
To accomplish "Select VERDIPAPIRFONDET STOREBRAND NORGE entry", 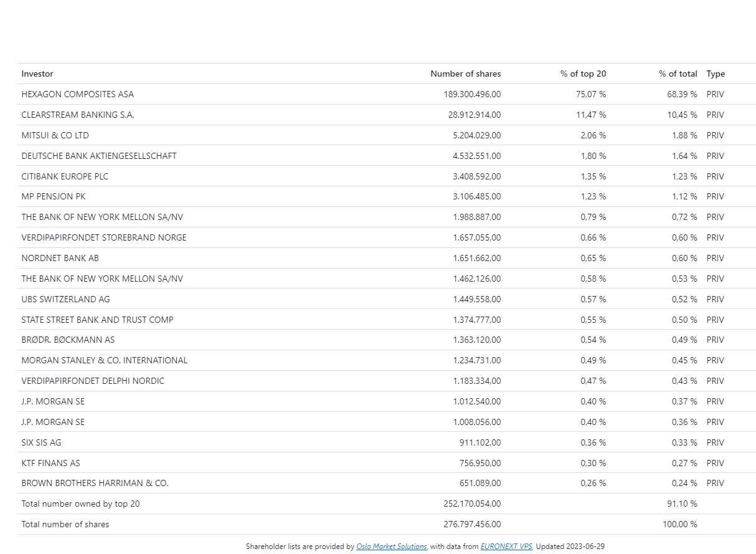I will 103,237.
